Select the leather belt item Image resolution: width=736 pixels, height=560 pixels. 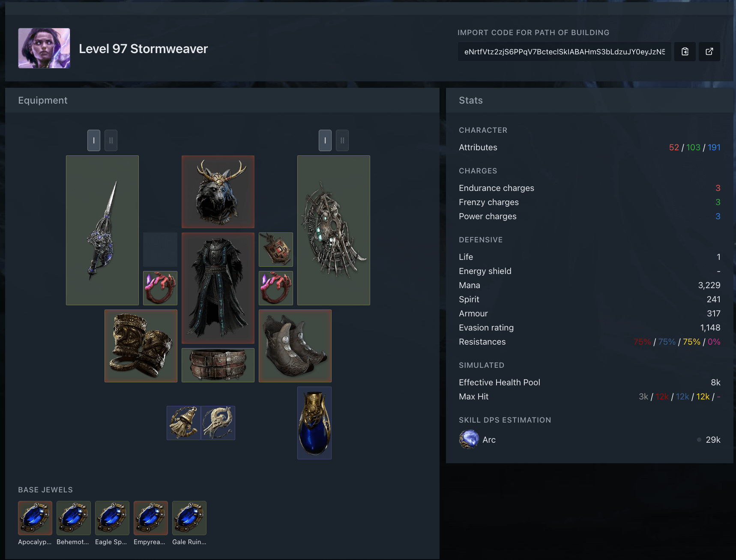coord(218,365)
